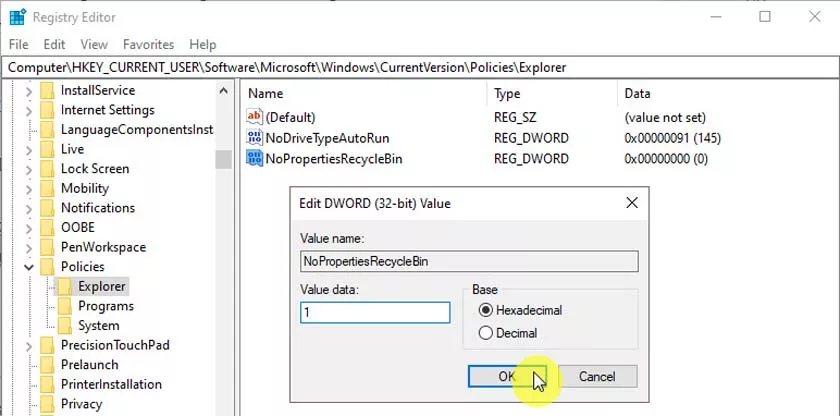Screen dimensions: 840x416
Task: Expand the OOBE key
Action: click(x=29, y=228)
